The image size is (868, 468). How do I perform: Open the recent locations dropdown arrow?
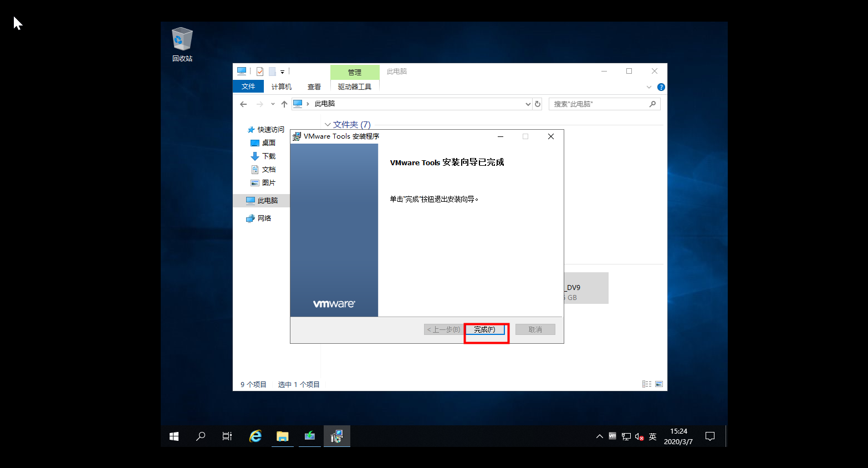(x=273, y=104)
